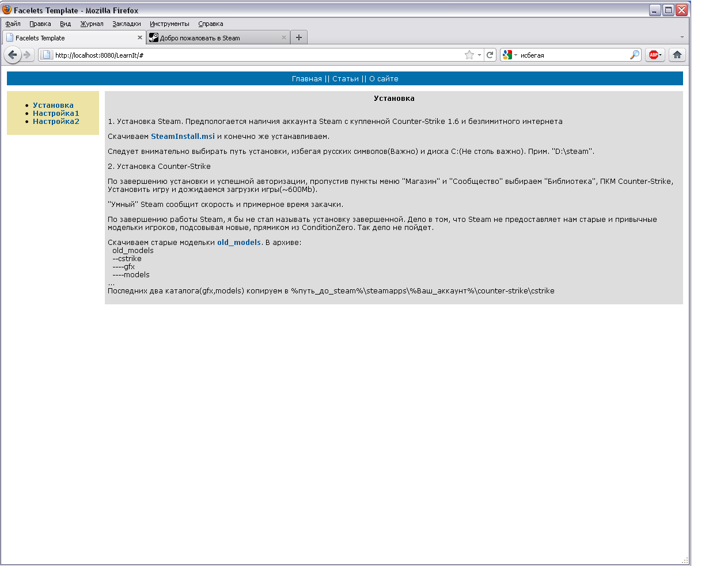The image size is (728, 566).
Task: Click the URL address field
Action: (x=259, y=55)
